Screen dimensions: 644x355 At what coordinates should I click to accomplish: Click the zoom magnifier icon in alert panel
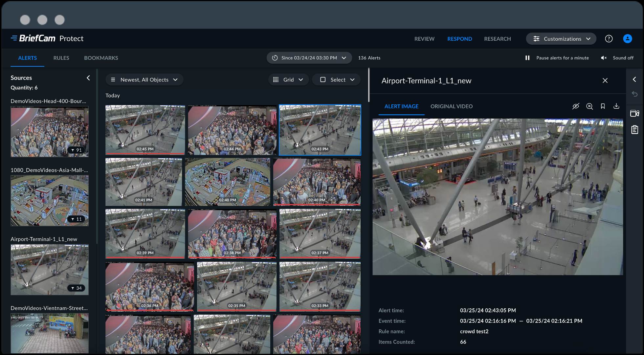589,106
